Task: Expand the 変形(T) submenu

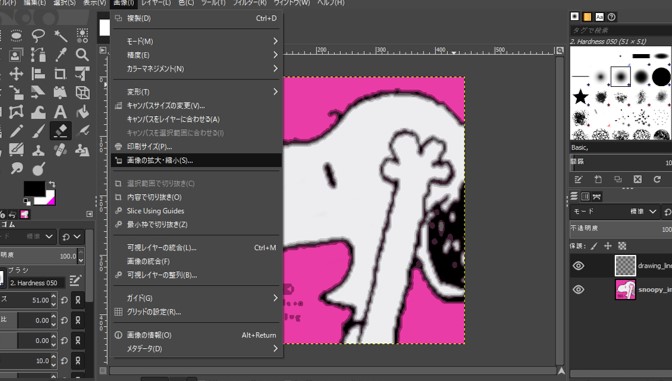Action: tap(196, 92)
